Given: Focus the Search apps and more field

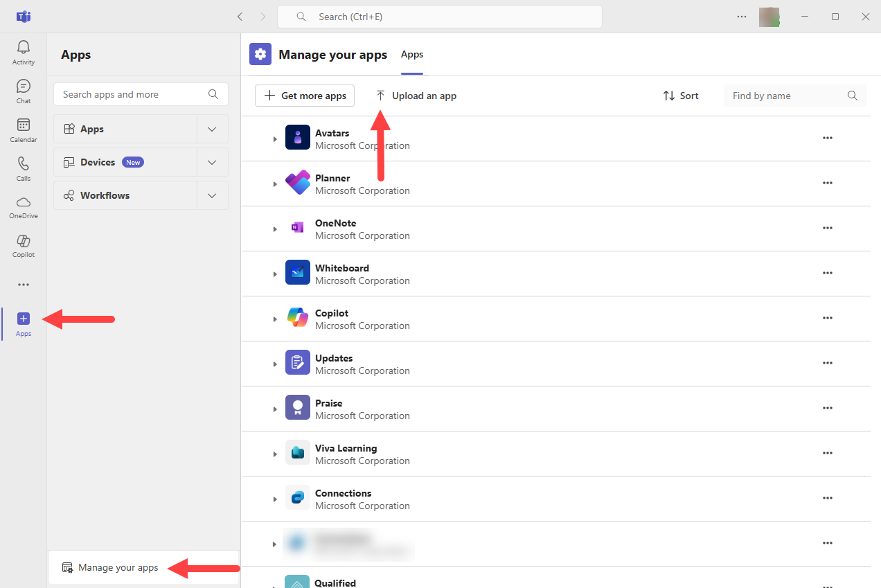Looking at the screenshot, I should pyautogui.click(x=141, y=94).
